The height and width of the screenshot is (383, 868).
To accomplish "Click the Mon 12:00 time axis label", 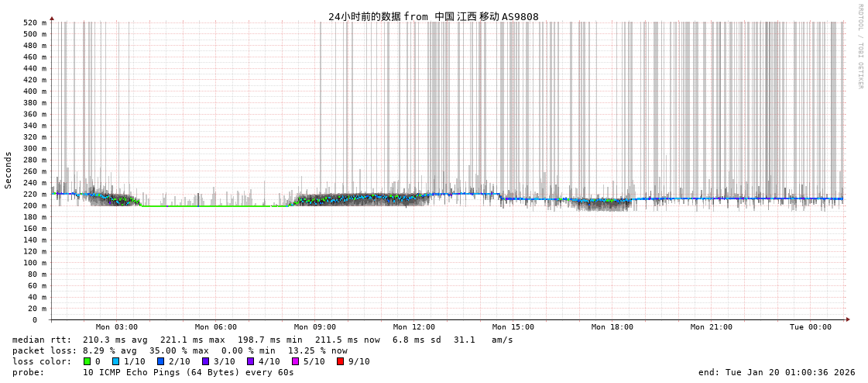I will pyautogui.click(x=414, y=327).
